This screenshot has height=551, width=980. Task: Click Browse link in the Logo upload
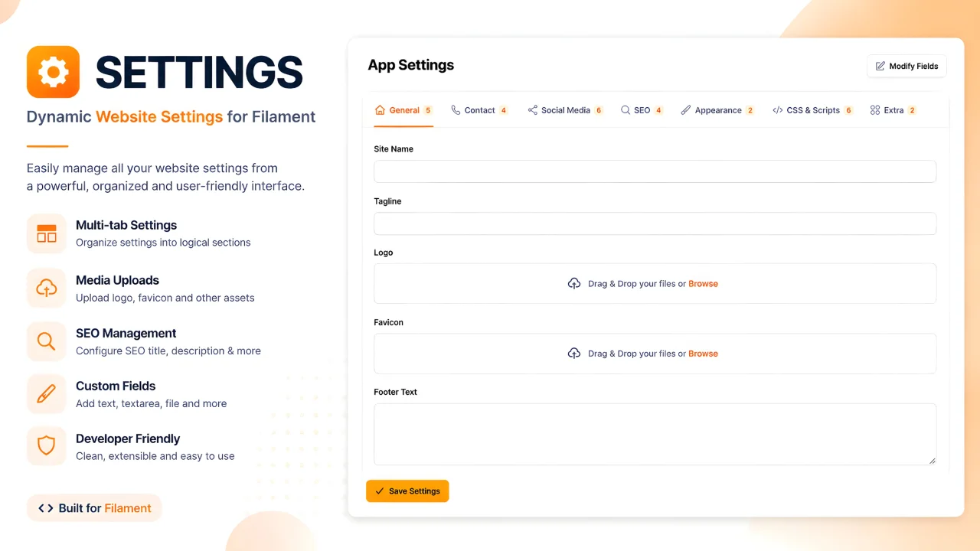point(703,284)
